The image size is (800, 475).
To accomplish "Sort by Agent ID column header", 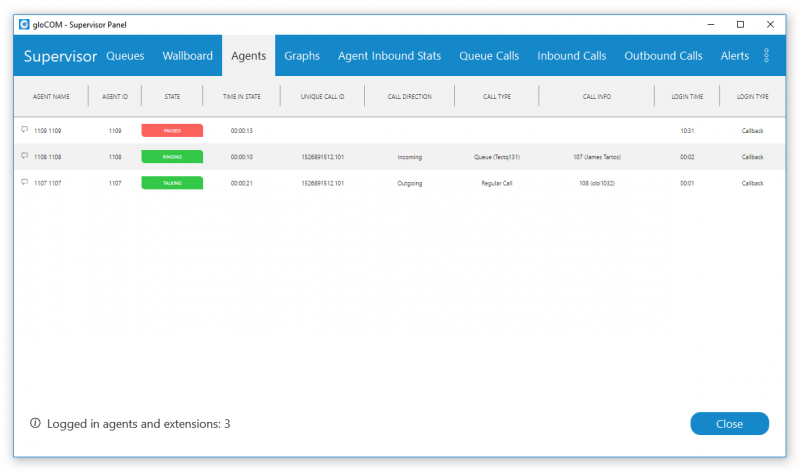I will point(115,96).
